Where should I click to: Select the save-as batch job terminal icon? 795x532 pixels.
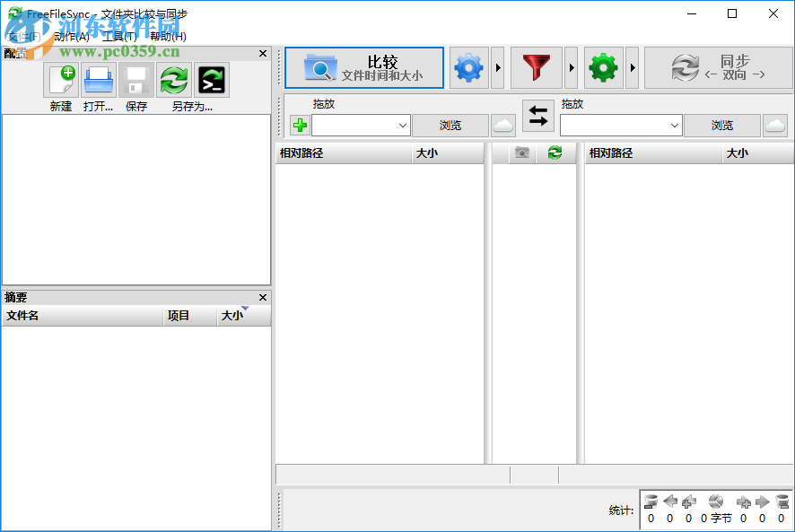tap(210, 80)
